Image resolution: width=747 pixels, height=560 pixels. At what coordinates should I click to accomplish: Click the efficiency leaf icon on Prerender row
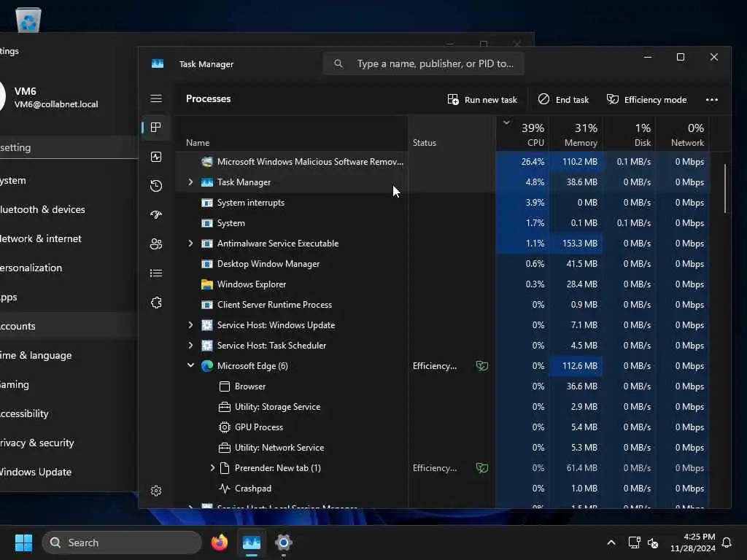pyautogui.click(x=481, y=467)
